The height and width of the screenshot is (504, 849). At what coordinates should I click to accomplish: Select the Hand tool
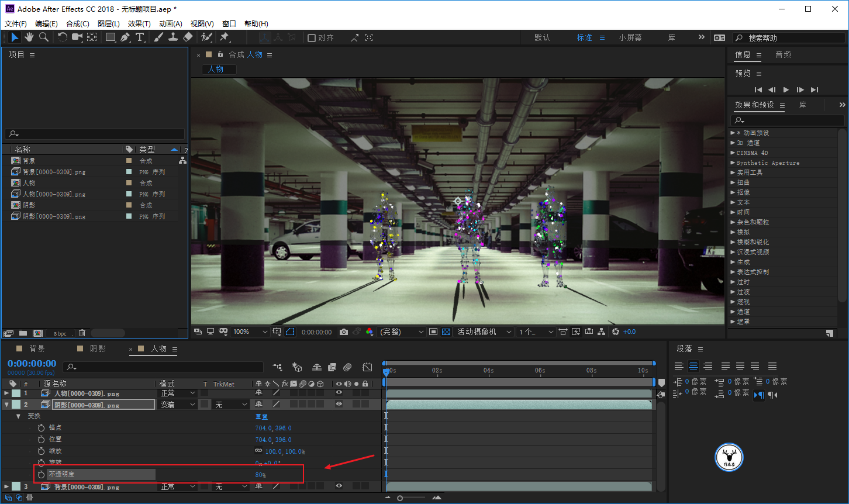pos(29,37)
